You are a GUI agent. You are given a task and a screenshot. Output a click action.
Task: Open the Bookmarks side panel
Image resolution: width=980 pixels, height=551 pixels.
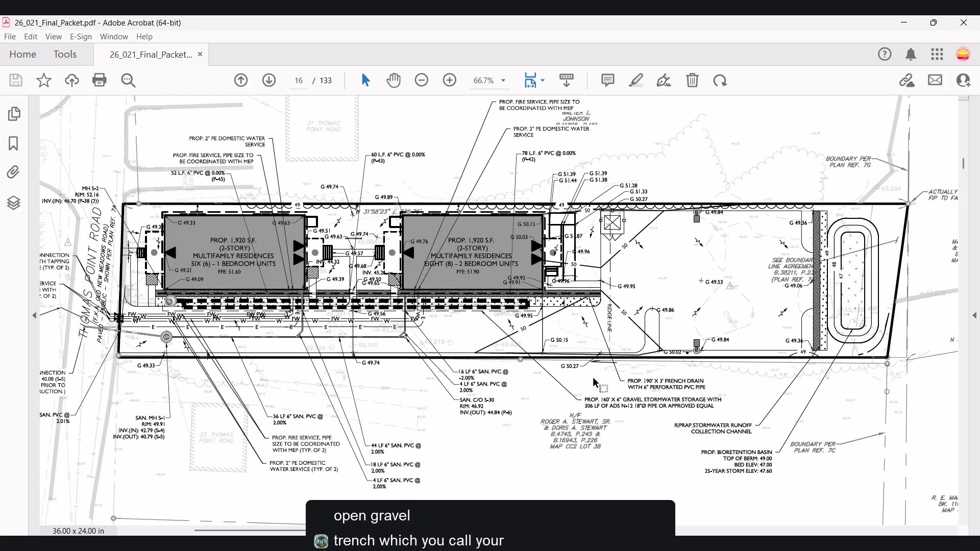(x=14, y=143)
